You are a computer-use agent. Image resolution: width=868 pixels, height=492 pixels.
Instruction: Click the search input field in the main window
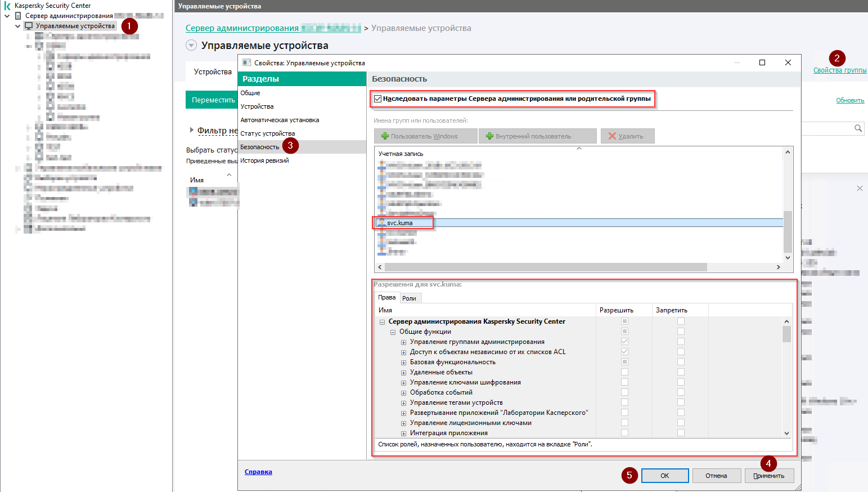tap(827, 128)
